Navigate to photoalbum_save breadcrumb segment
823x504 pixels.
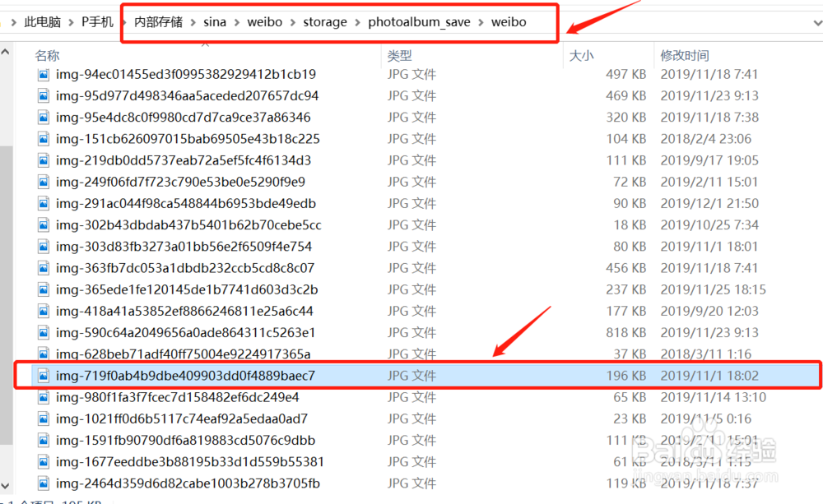pos(419,22)
